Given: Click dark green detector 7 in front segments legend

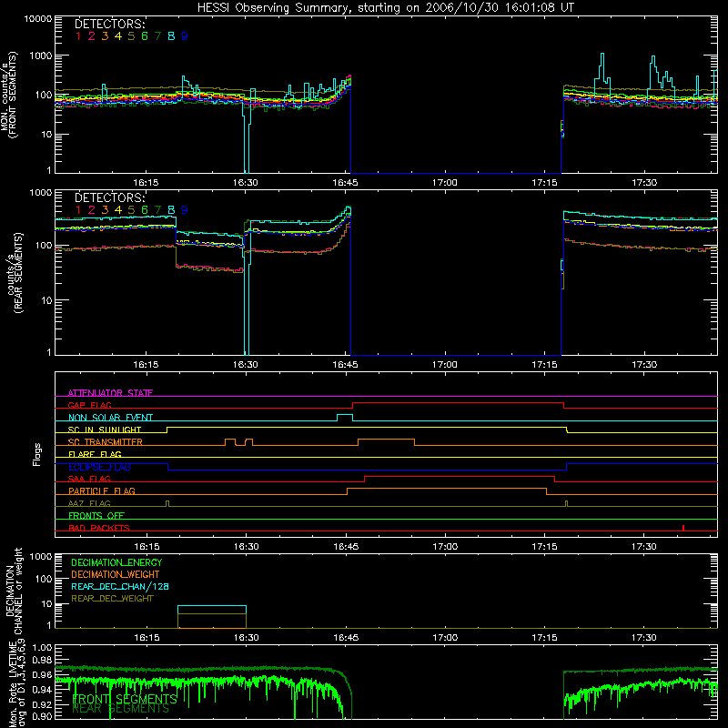Looking at the screenshot, I should click(x=157, y=36).
